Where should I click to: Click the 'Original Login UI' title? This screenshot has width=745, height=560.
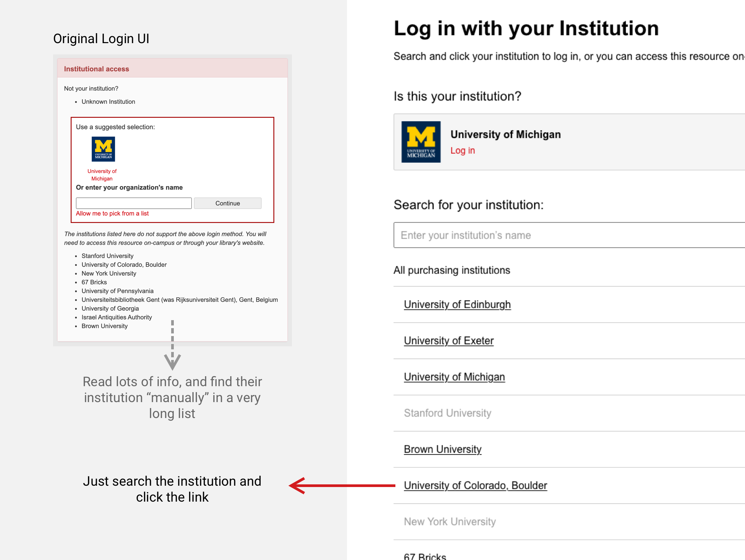point(101,39)
